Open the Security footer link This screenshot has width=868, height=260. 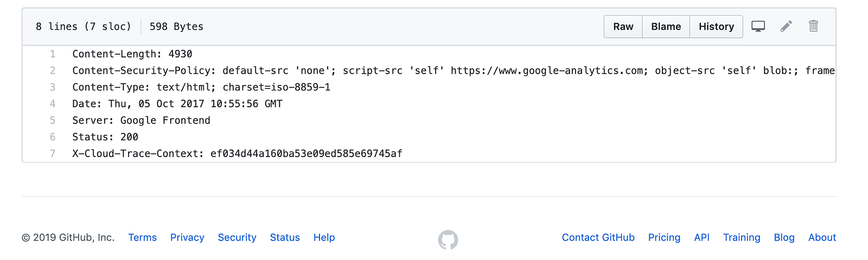pyautogui.click(x=237, y=237)
